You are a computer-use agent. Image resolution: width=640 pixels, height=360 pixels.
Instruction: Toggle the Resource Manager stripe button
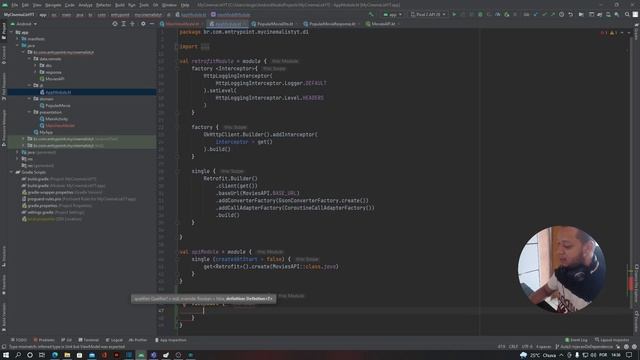coord(4,128)
